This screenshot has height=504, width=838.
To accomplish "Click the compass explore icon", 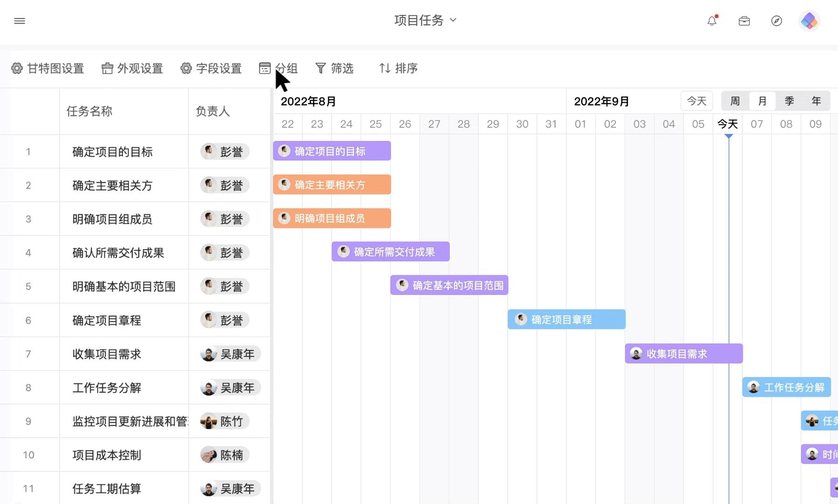I will coord(776,21).
